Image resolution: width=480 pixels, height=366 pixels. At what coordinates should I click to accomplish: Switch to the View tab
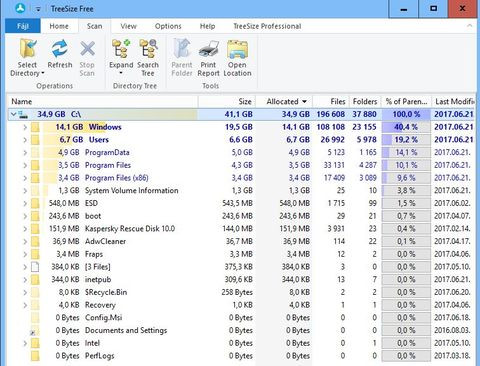(x=128, y=26)
